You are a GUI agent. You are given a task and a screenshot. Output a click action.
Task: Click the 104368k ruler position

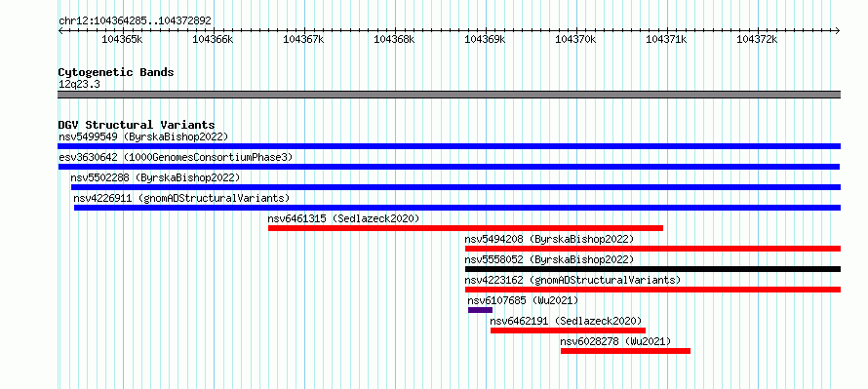[x=394, y=39]
